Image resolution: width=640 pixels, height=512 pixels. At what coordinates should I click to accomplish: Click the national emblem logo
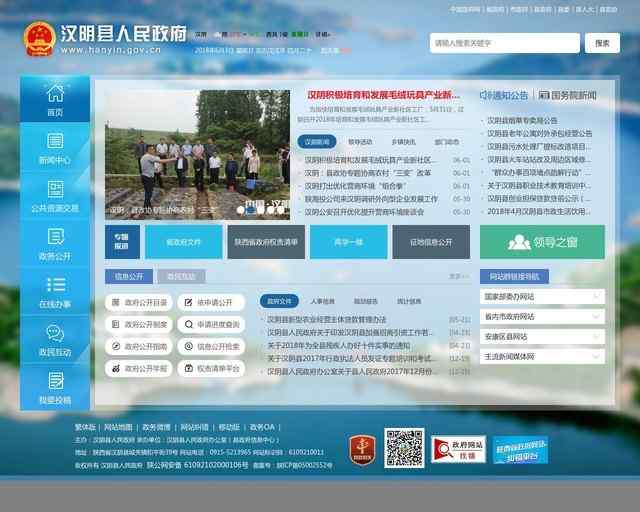tap(39, 39)
